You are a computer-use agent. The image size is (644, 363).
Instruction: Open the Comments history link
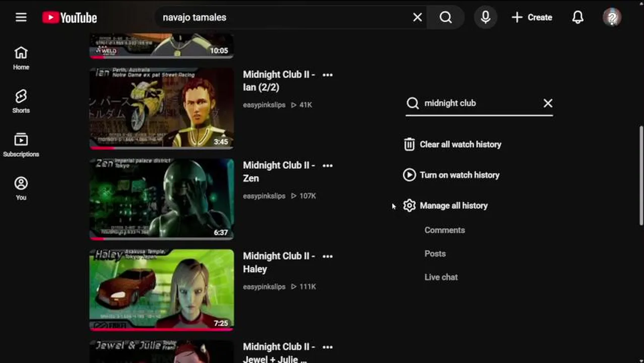click(444, 230)
